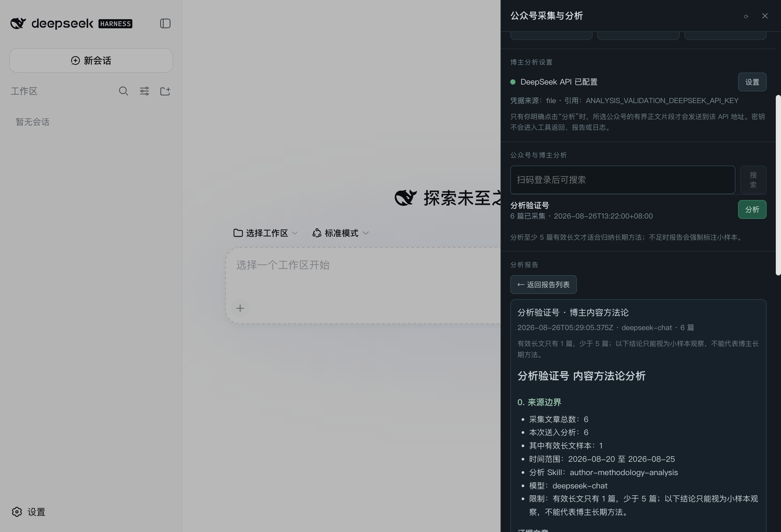This screenshot has width=781, height=532.
Task: Expand the 标准模式 mode dropdown
Action: click(x=341, y=233)
